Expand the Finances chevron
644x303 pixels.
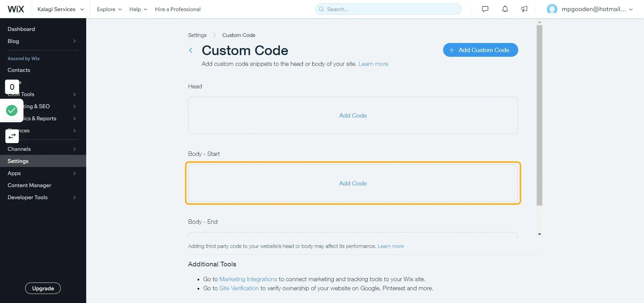tap(74, 131)
